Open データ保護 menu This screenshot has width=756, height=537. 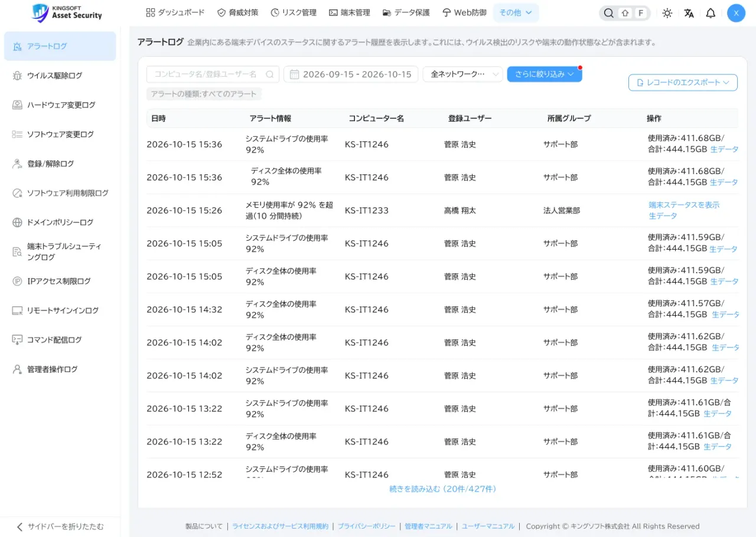[406, 12]
